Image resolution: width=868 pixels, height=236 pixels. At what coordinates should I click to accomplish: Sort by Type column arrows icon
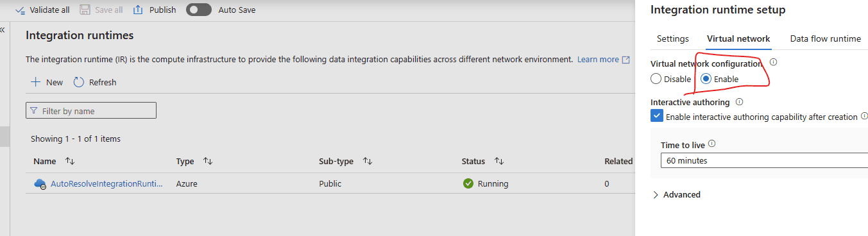pyautogui.click(x=208, y=161)
